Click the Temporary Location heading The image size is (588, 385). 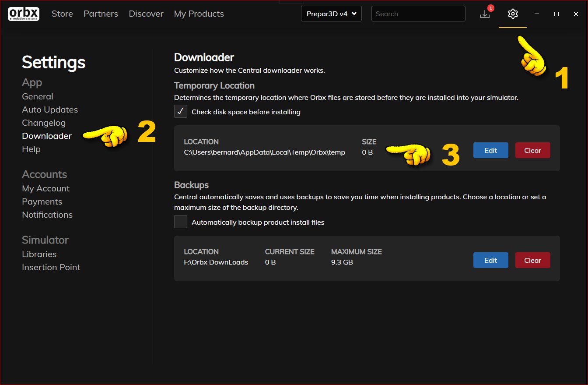click(x=214, y=85)
